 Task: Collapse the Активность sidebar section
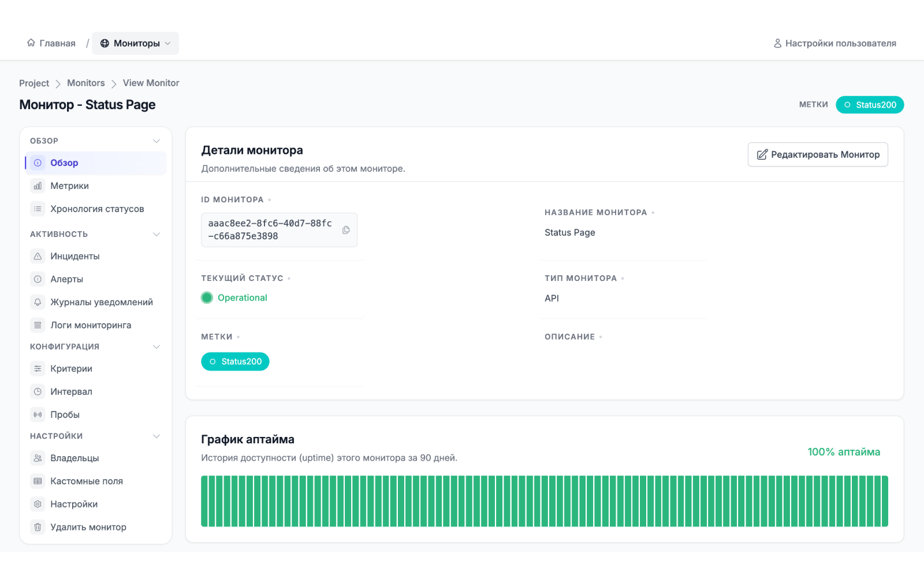[157, 234]
